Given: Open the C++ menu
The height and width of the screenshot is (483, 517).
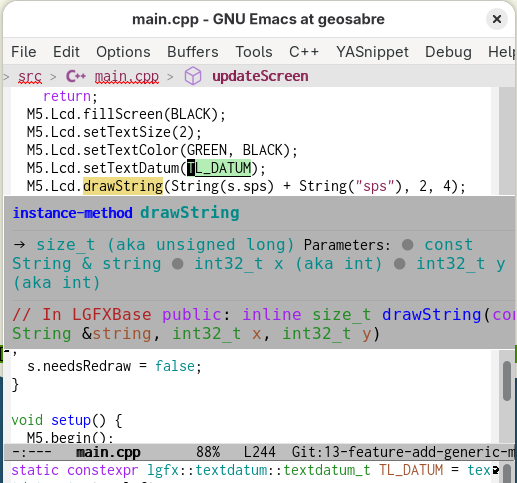Looking at the screenshot, I should tap(304, 52).
